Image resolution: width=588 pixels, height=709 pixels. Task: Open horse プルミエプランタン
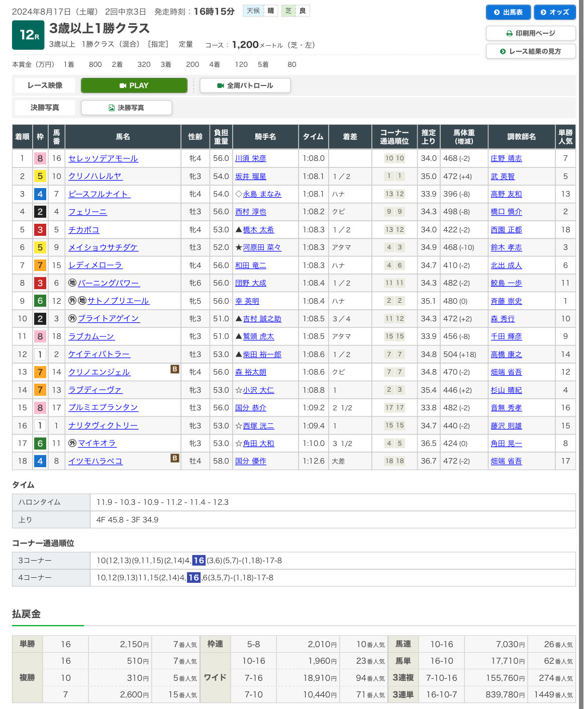pos(103,408)
